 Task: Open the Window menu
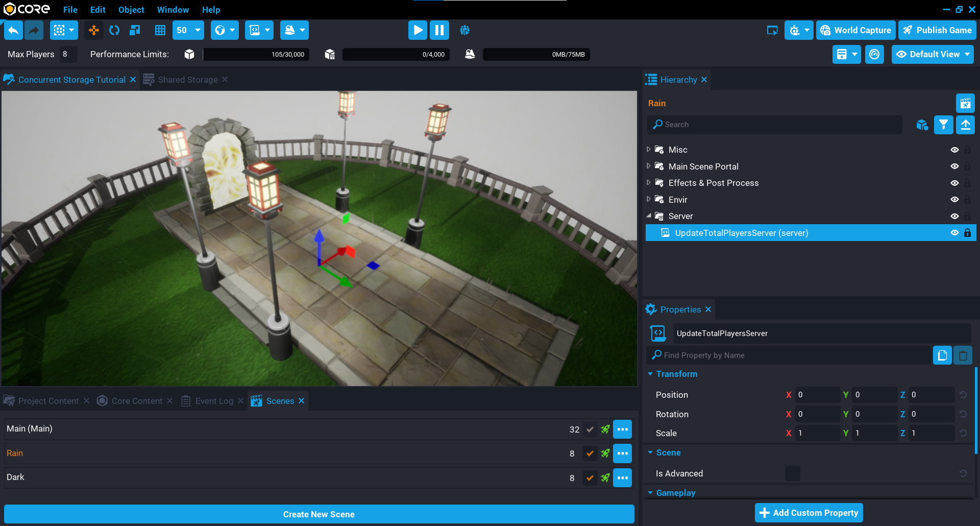click(173, 10)
